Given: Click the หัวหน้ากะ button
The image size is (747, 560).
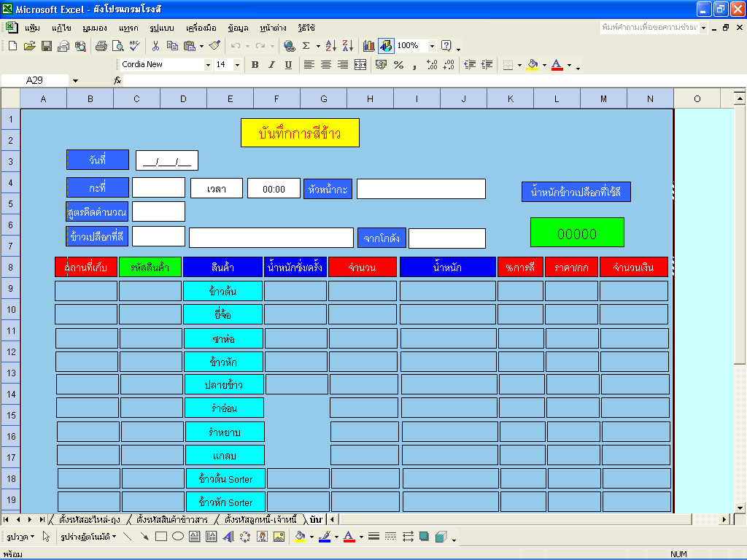Looking at the screenshot, I should pyautogui.click(x=328, y=189).
